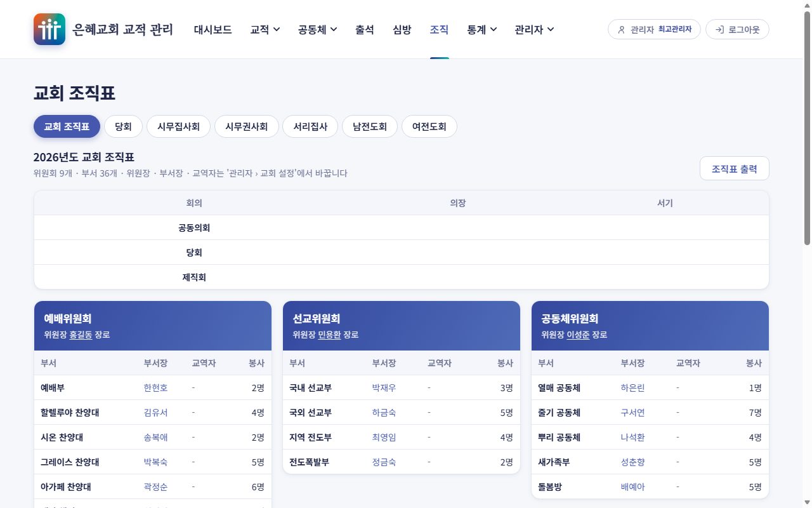
Task: Switch to the 당회 tab
Action: [123, 126]
